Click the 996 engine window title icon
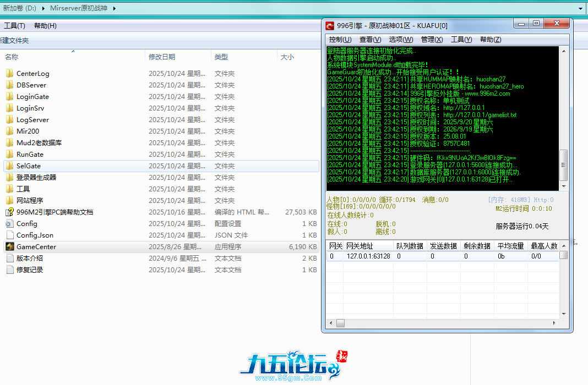588x385 pixels. 330,26
